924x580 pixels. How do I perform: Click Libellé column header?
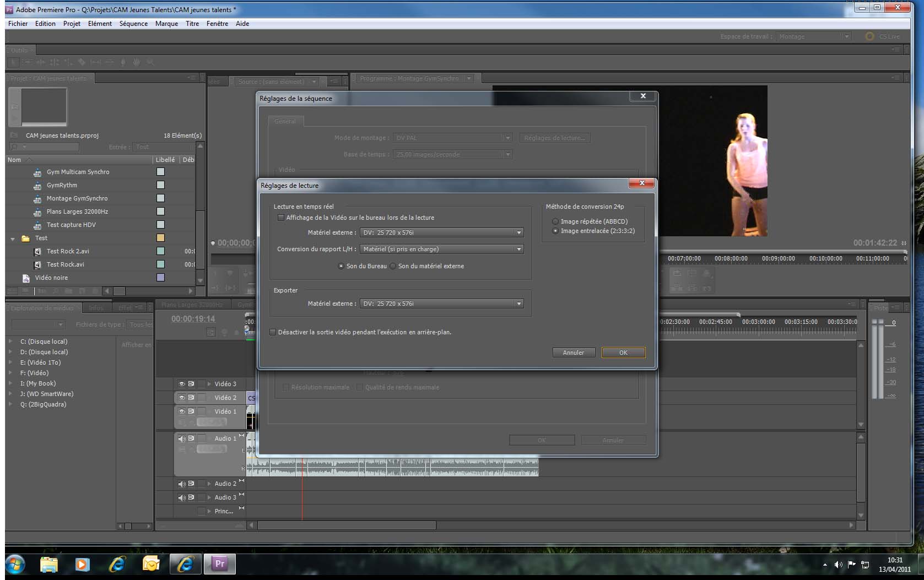click(165, 160)
